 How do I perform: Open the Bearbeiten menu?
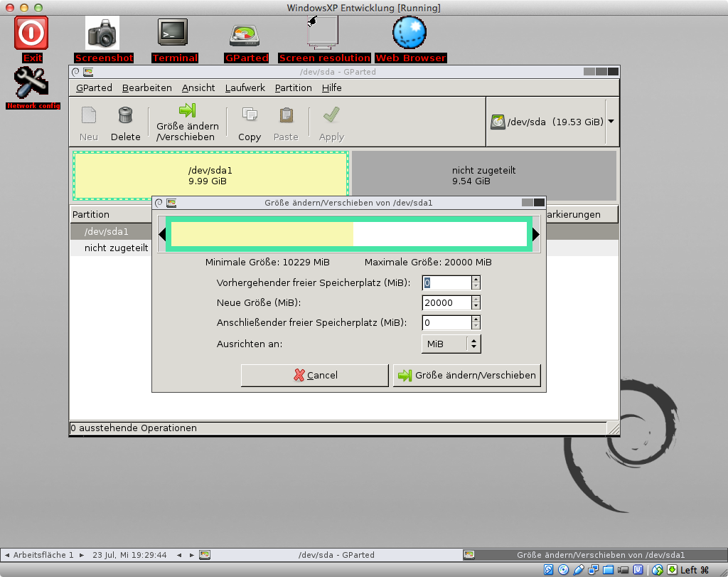click(x=146, y=88)
